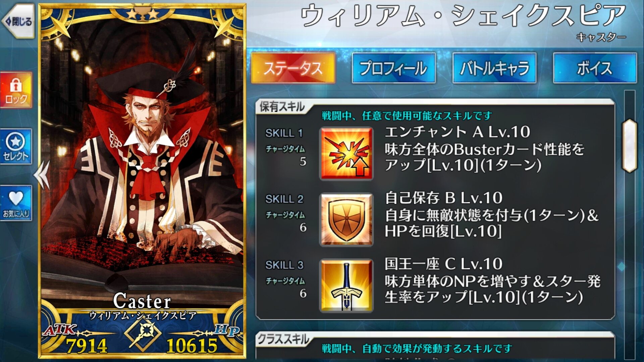Click the 閉じる close arrow button
The image size is (644, 362).
coord(18,21)
